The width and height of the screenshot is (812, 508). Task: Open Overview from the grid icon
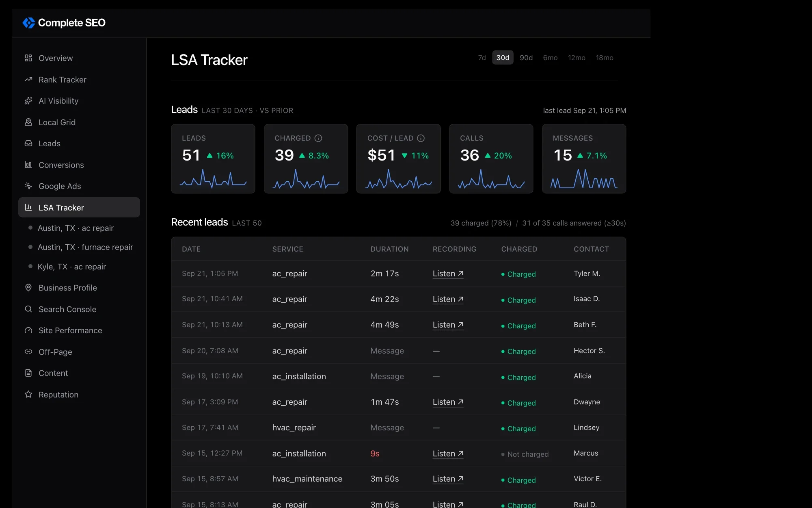click(x=28, y=58)
